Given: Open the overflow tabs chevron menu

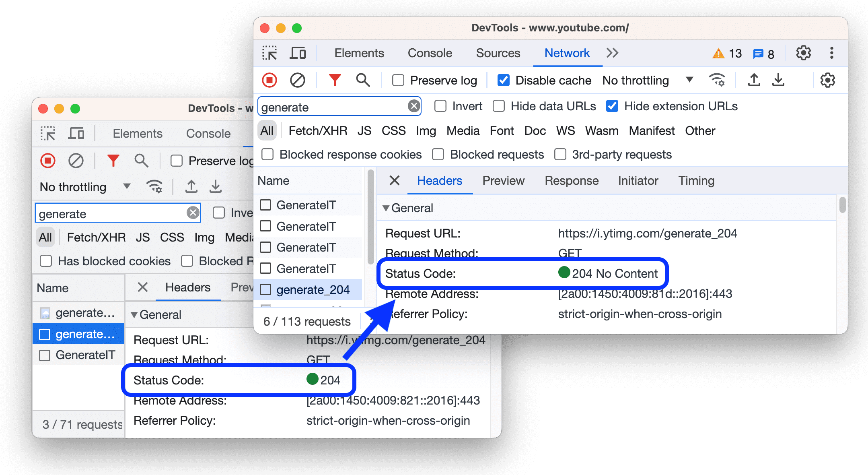Looking at the screenshot, I should coord(612,53).
